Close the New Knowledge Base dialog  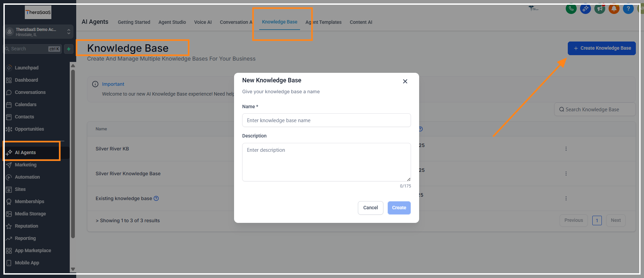point(405,81)
